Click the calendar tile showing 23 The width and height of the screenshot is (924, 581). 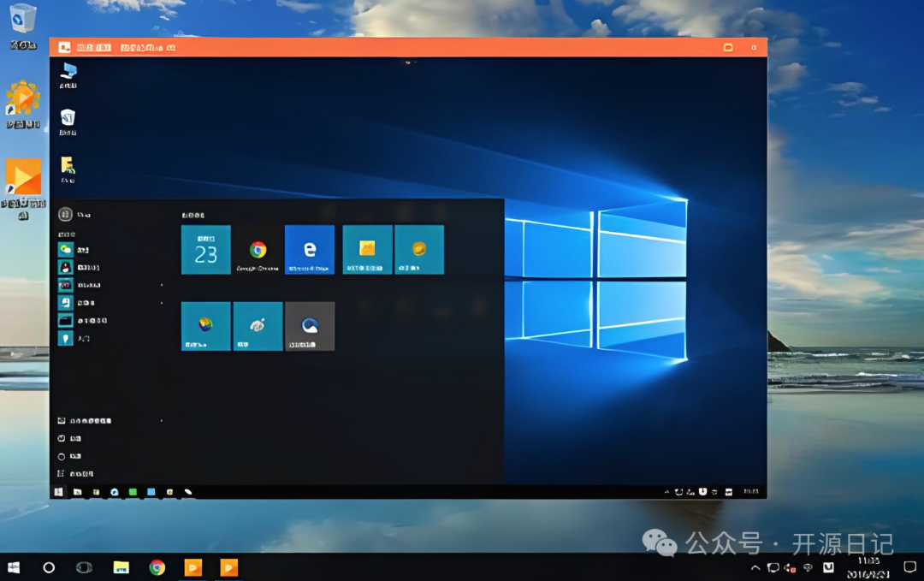[x=205, y=250]
